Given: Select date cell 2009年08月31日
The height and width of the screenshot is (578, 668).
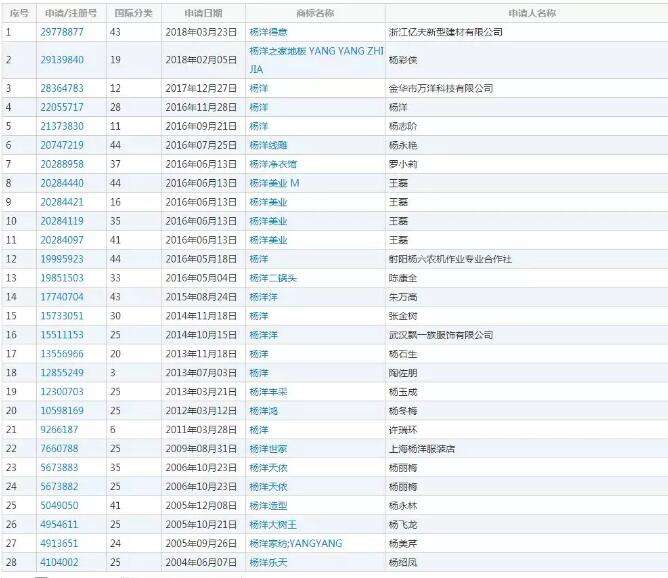Looking at the screenshot, I should 201,448.
